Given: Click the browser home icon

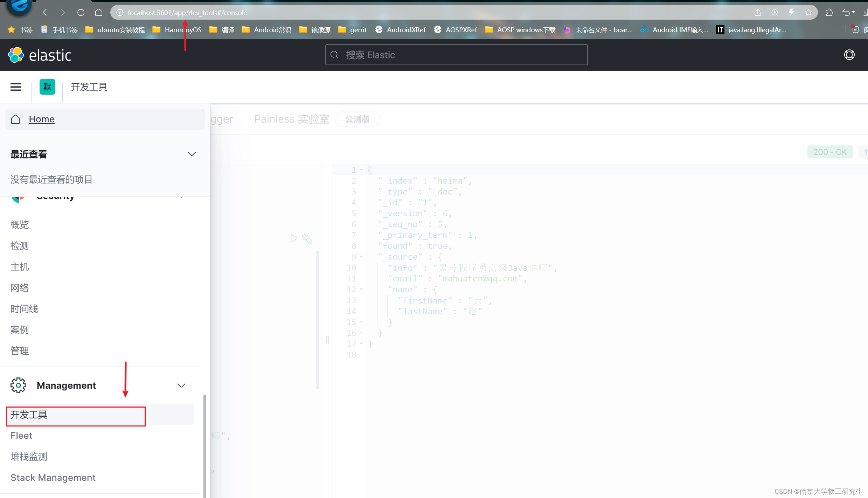Looking at the screenshot, I should [99, 13].
